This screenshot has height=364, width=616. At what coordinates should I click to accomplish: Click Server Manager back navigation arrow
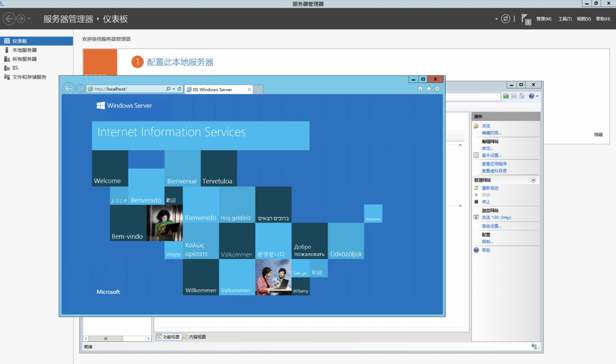coord(9,19)
